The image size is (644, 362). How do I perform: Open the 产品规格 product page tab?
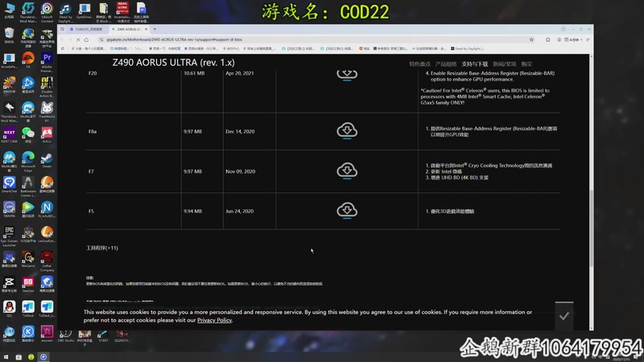click(446, 64)
